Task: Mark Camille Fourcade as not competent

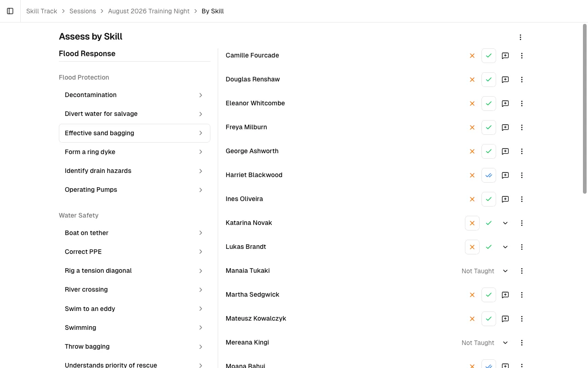Action: (x=472, y=56)
